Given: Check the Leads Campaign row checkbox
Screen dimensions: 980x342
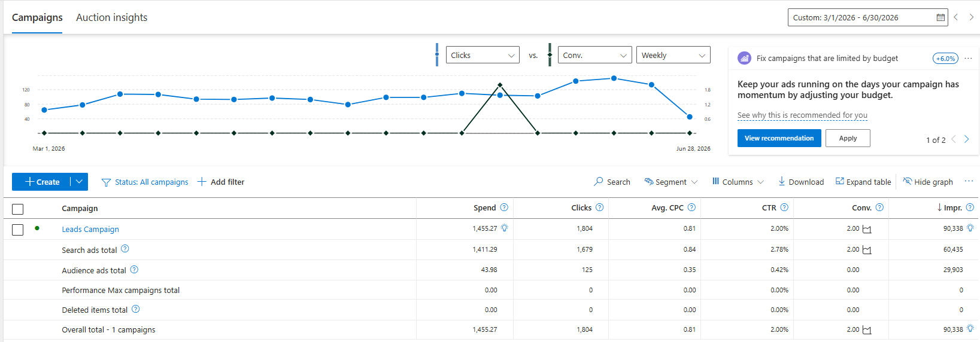Looking at the screenshot, I should 18,230.
